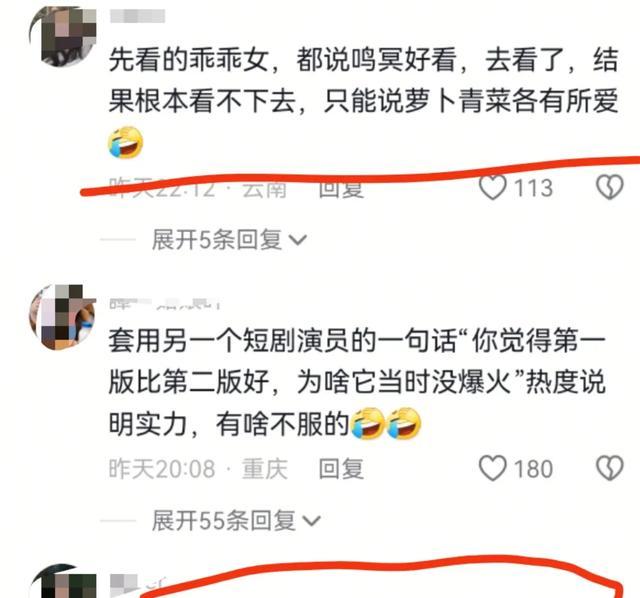The width and height of the screenshot is (640, 598).
Task: Expand 展开55条回复 replies
Action: 236,520
